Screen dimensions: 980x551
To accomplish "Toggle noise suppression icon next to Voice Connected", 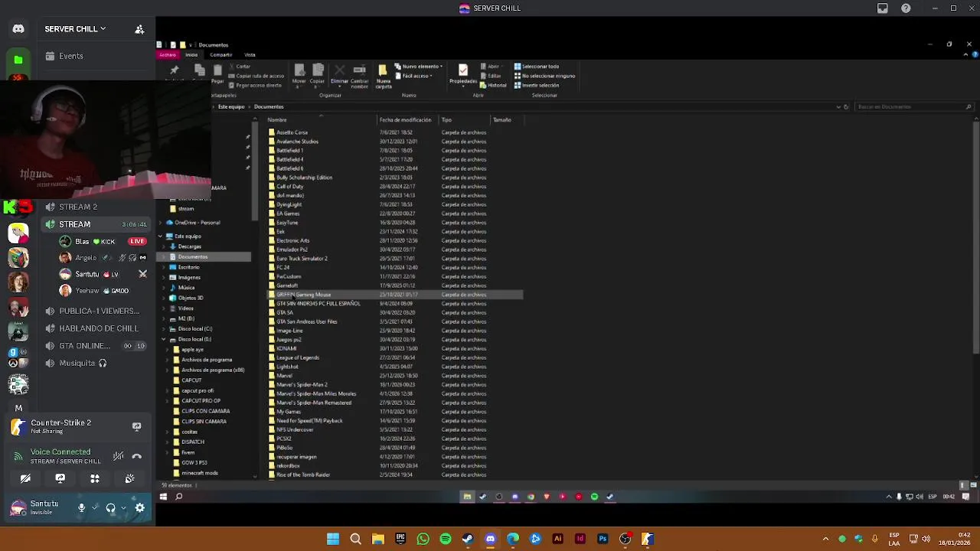I will (x=118, y=456).
